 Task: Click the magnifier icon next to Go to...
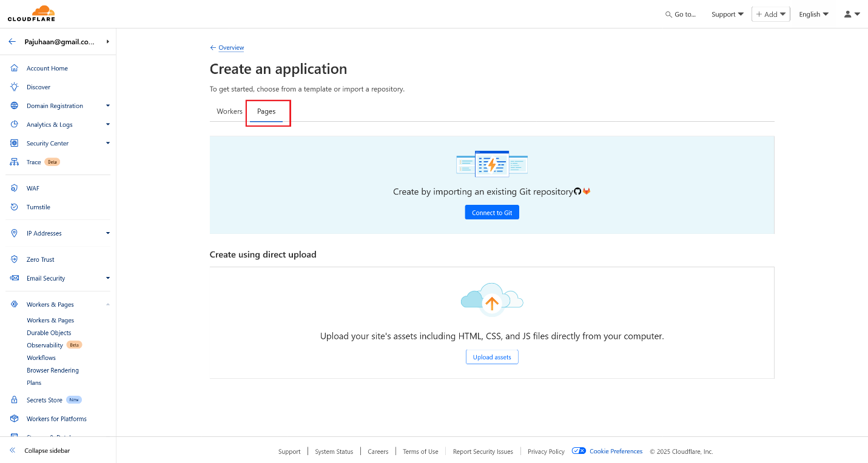click(x=668, y=15)
